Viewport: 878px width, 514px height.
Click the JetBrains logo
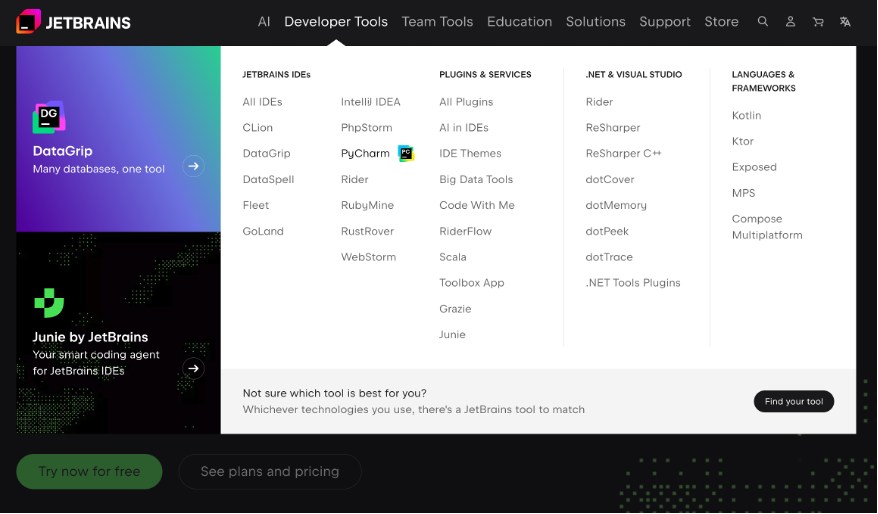pyautogui.click(x=73, y=22)
